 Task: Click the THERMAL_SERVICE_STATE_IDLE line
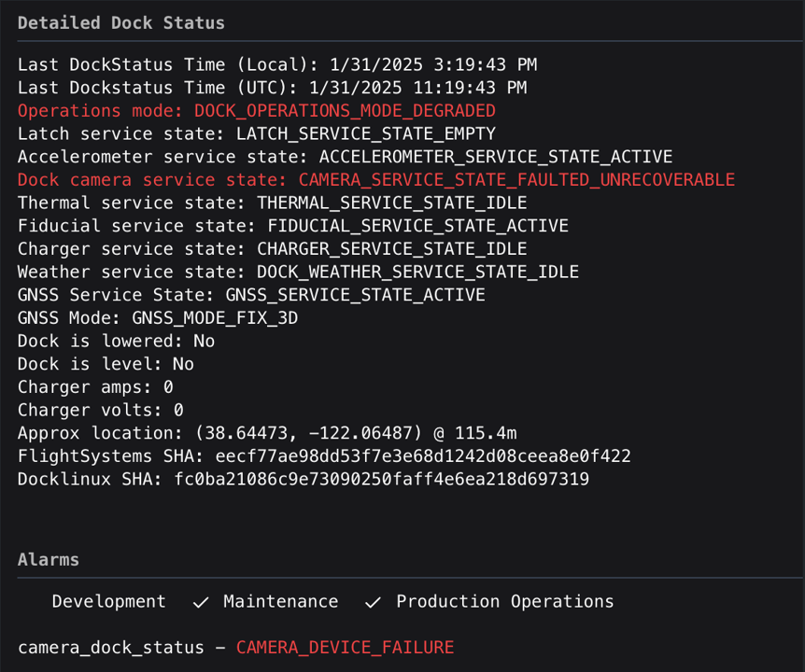[x=272, y=203]
